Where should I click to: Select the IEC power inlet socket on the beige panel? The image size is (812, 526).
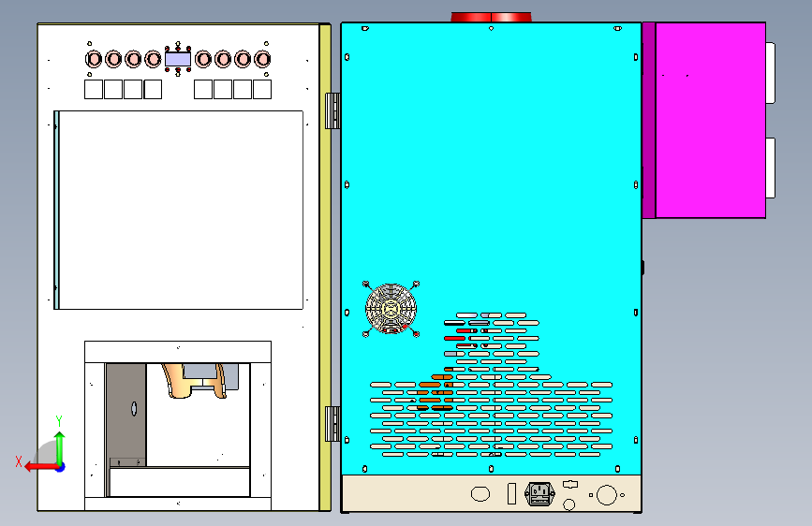pyautogui.click(x=539, y=493)
